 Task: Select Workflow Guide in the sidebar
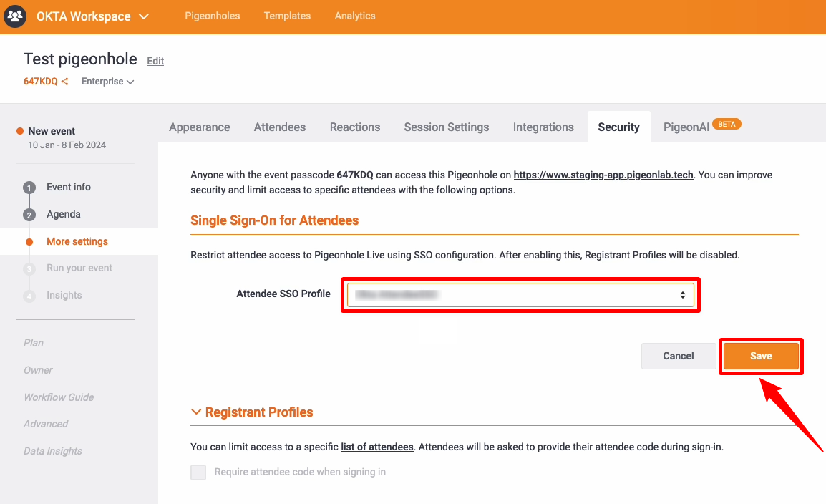[x=59, y=397]
